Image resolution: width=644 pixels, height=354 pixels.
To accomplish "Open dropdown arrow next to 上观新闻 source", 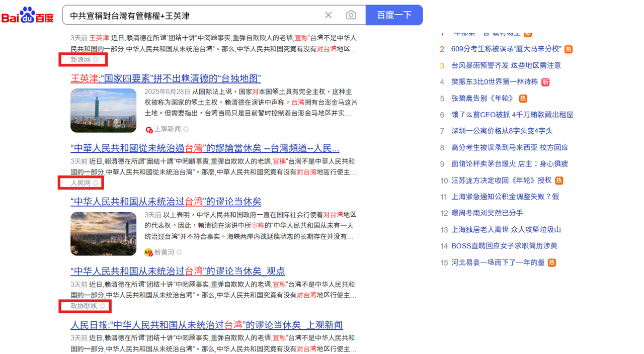I will point(186,129).
